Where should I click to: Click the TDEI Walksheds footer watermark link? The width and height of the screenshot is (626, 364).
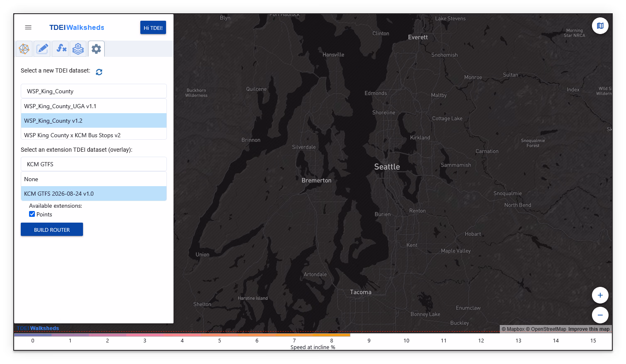(x=38, y=328)
